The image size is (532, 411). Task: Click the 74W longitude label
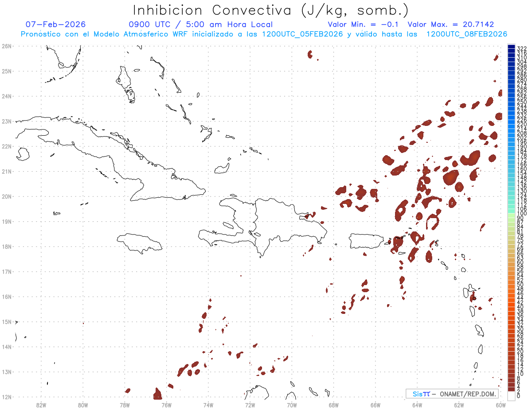208,405
